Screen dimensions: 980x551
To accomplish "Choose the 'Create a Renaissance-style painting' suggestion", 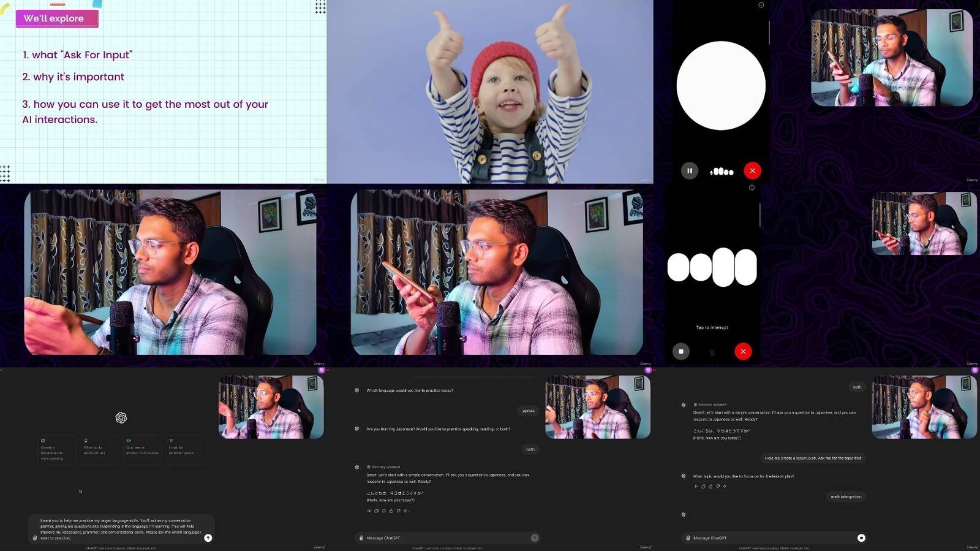I will coord(56,450).
